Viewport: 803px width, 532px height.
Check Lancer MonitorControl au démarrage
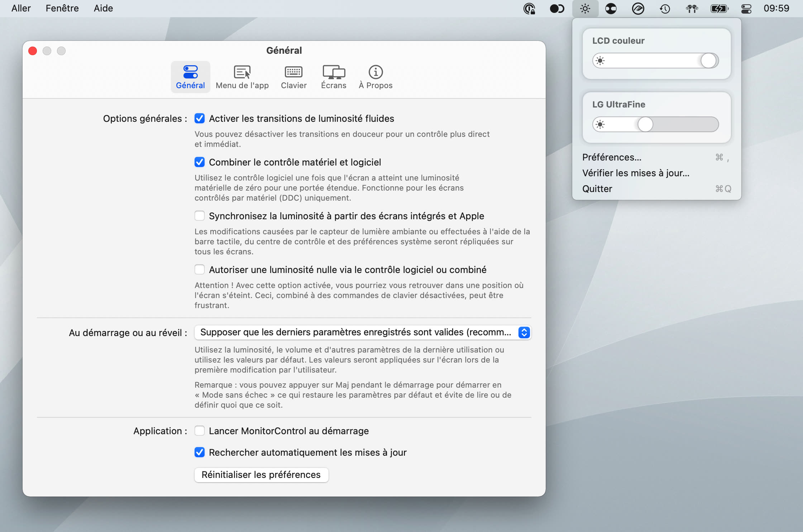coord(200,431)
